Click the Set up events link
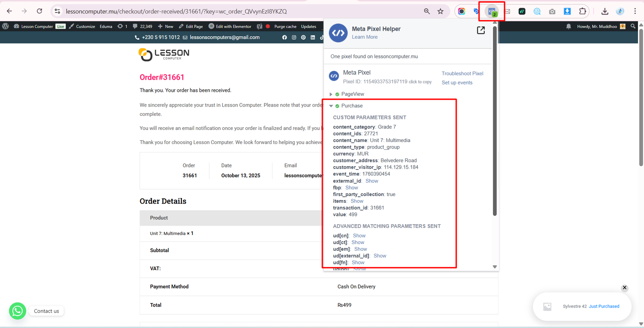Screen dimensions: 644x328 click(457, 83)
